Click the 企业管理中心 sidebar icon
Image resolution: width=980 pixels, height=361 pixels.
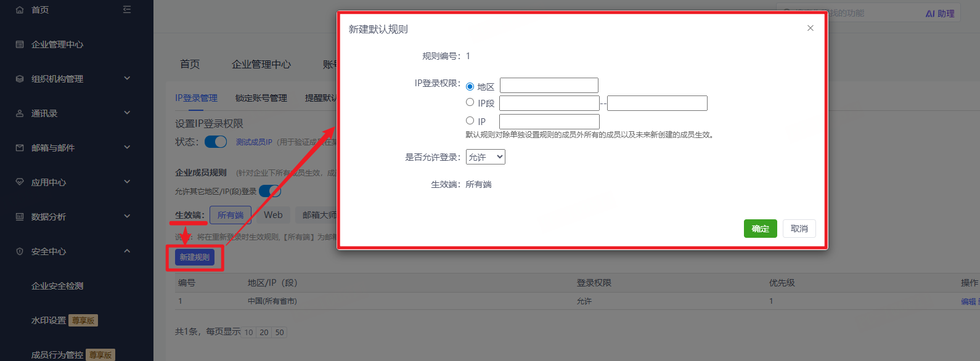pyautogui.click(x=20, y=44)
